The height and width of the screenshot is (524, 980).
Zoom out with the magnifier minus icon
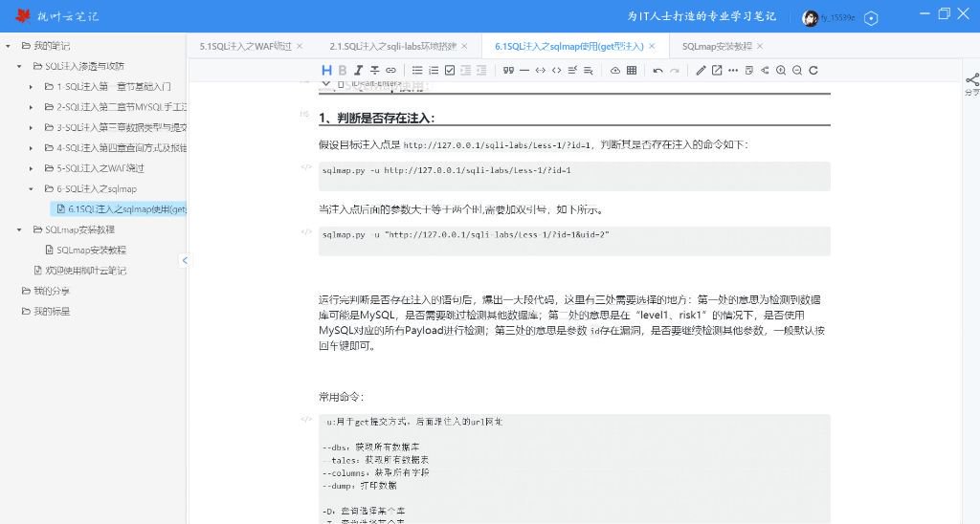click(x=797, y=71)
